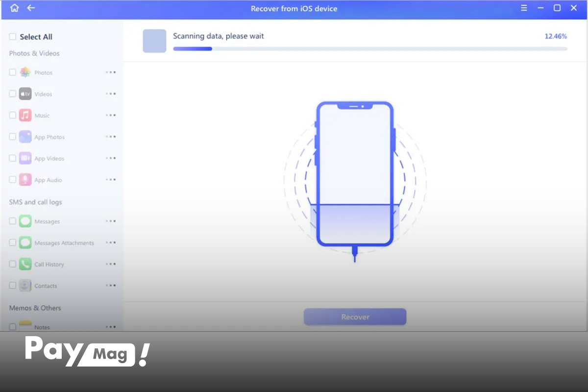588x392 pixels.
Task: Expand options dots next to Photos
Action: [111, 73]
